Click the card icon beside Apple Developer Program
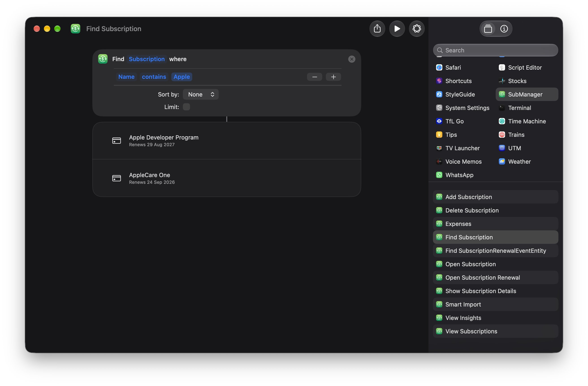Screen dimensions: 588x386 pos(116,141)
